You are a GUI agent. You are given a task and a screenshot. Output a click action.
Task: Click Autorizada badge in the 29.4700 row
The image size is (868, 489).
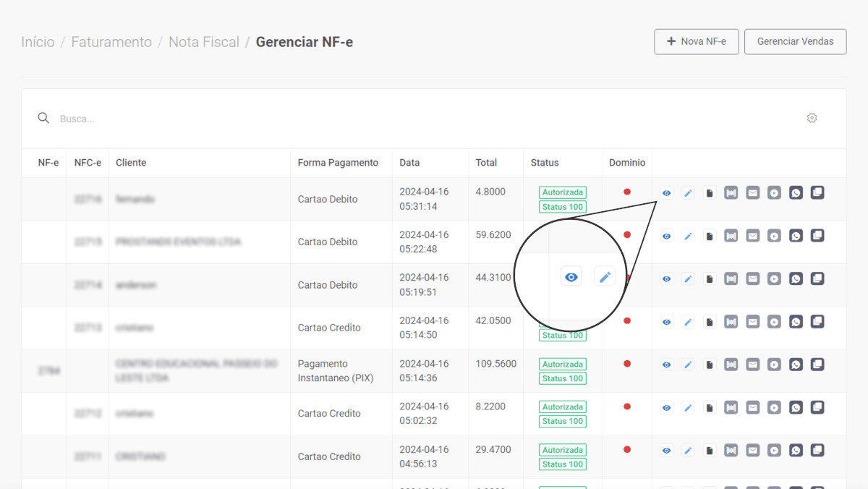click(563, 450)
